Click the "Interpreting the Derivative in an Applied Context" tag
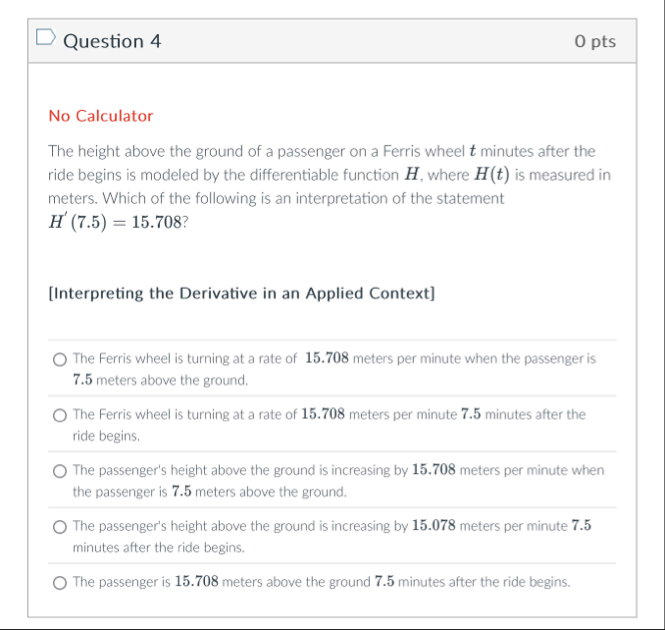This screenshot has height=630, width=665. [x=241, y=293]
